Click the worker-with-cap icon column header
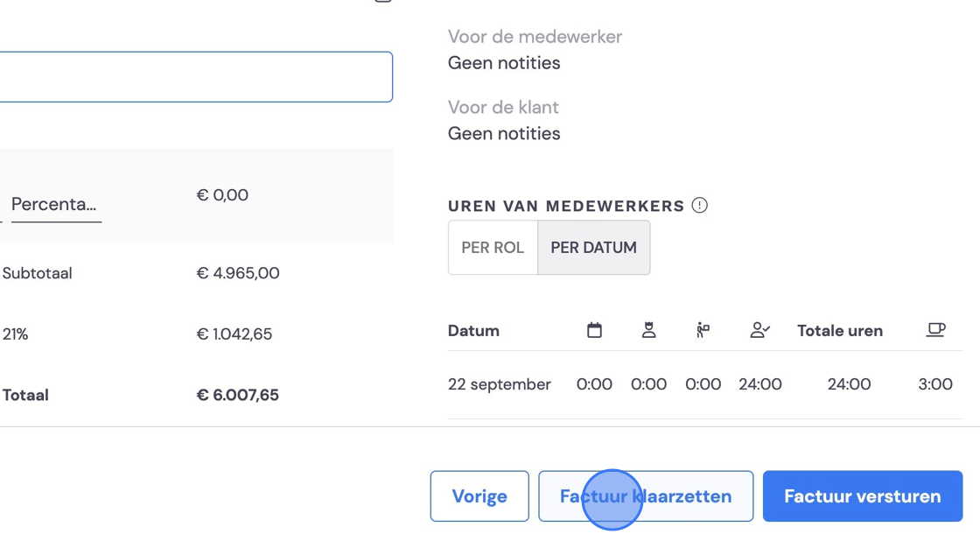The height and width of the screenshot is (548, 980). [x=648, y=330]
